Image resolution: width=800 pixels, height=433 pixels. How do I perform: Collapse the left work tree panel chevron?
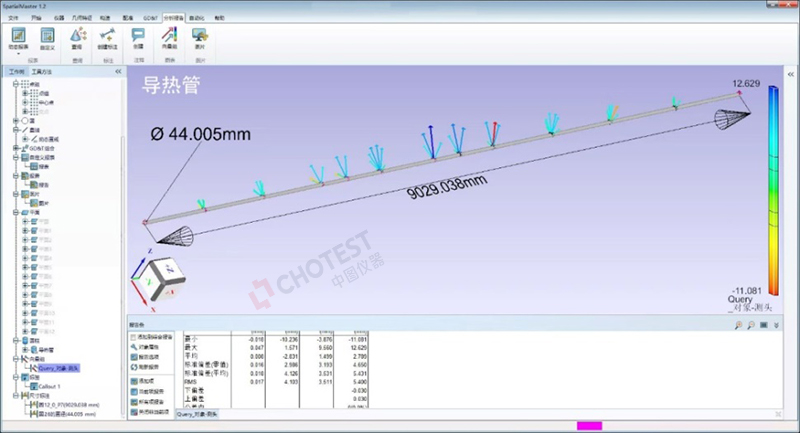coord(118,72)
